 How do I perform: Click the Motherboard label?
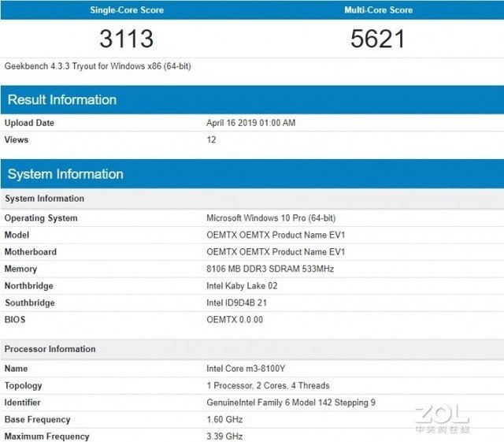pyautogui.click(x=31, y=252)
